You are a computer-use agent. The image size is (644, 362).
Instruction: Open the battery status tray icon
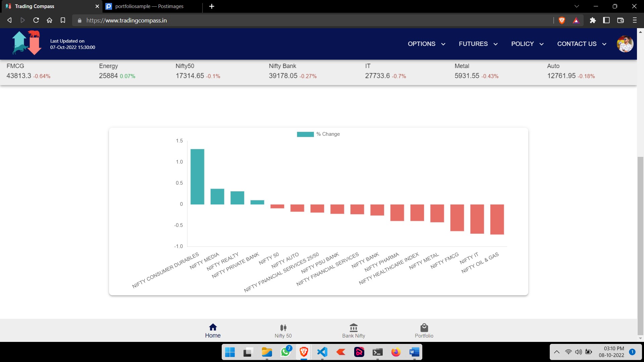pyautogui.click(x=589, y=352)
